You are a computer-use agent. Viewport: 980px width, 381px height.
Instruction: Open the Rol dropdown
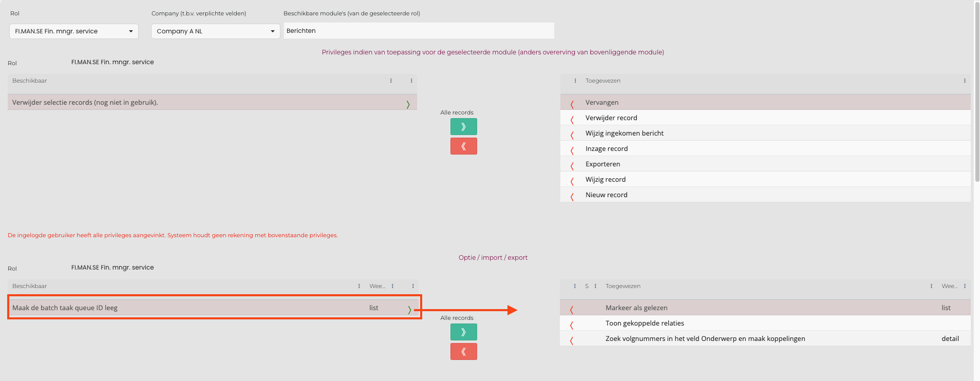coord(74,31)
